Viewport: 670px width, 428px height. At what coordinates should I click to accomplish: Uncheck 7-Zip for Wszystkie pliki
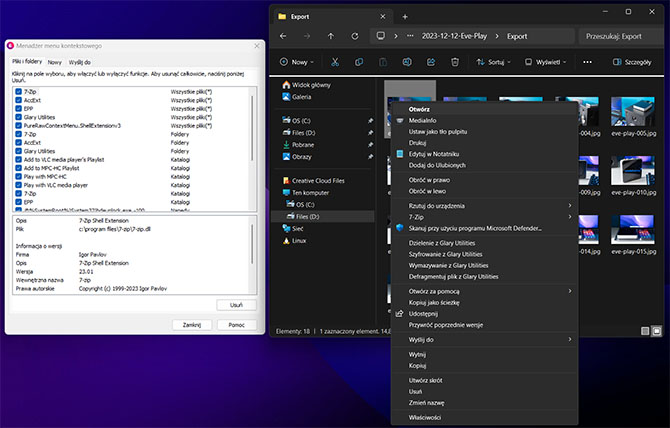pyautogui.click(x=18, y=92)
